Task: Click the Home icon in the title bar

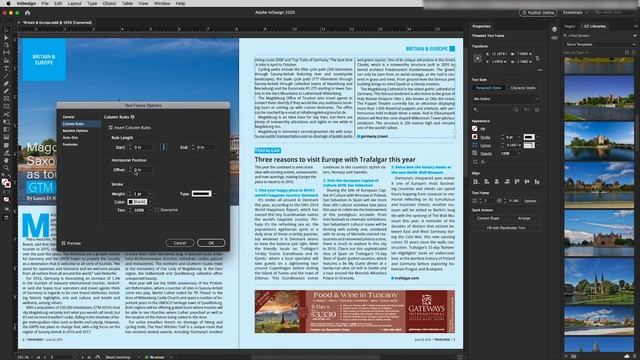Action: (x=27, y=13)
